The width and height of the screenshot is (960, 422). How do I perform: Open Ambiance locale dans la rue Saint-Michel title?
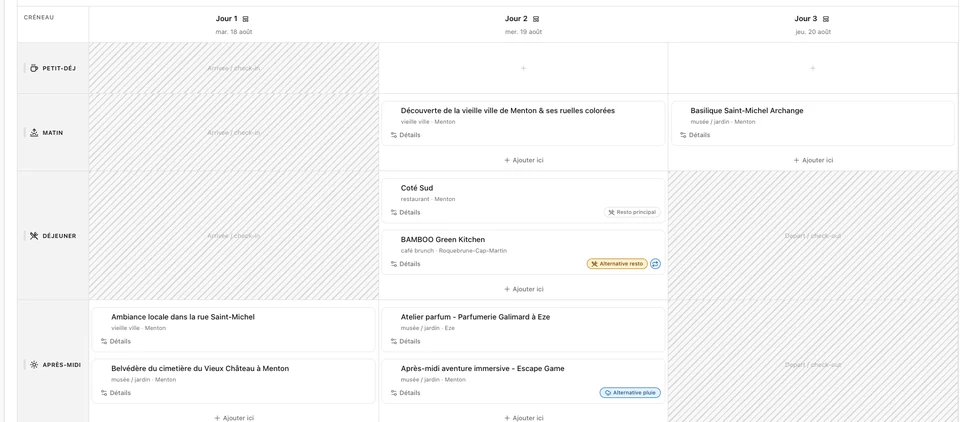183,317
